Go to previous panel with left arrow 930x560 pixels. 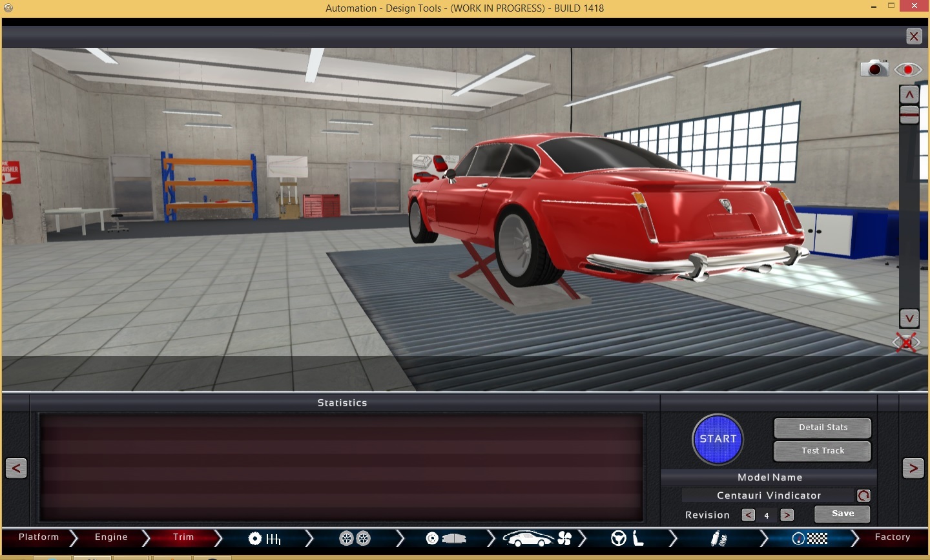click(x=16, y=468)
